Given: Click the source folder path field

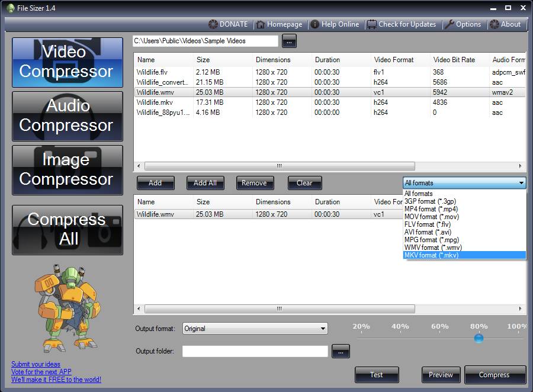Looking at the screenshot, I should click(x=206, y=41).
